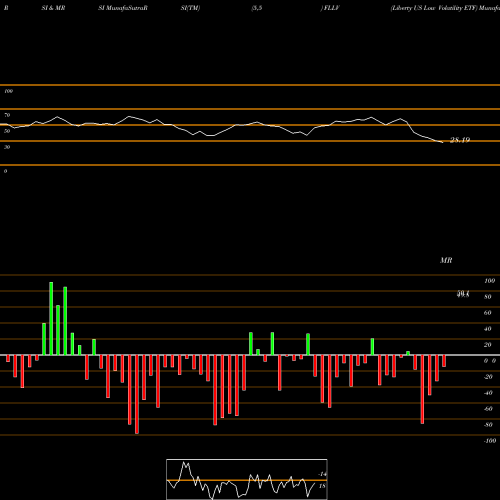Click the 50 label on RSI scale
500x500 pixels.
[7, 131]
